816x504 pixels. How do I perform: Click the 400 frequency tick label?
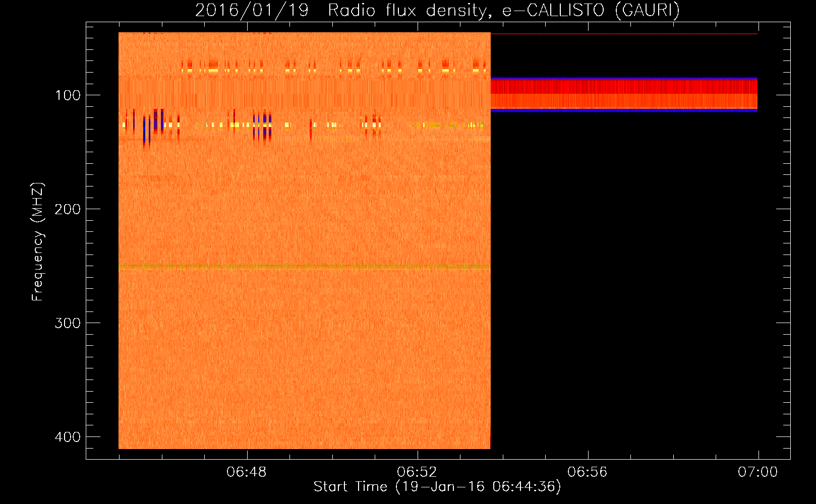point(68,437)
